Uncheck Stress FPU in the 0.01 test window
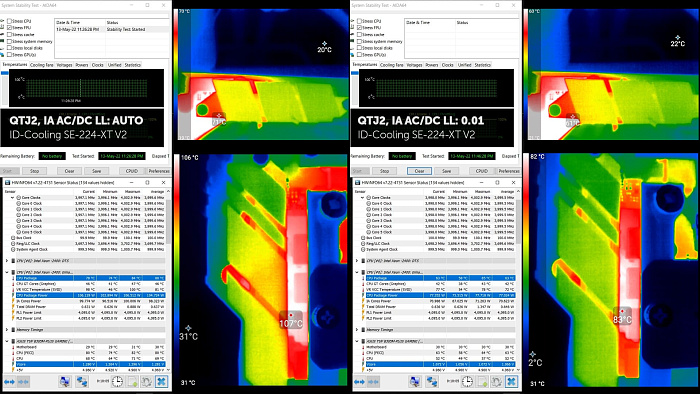The image size is (700, 394). point(359,28)
